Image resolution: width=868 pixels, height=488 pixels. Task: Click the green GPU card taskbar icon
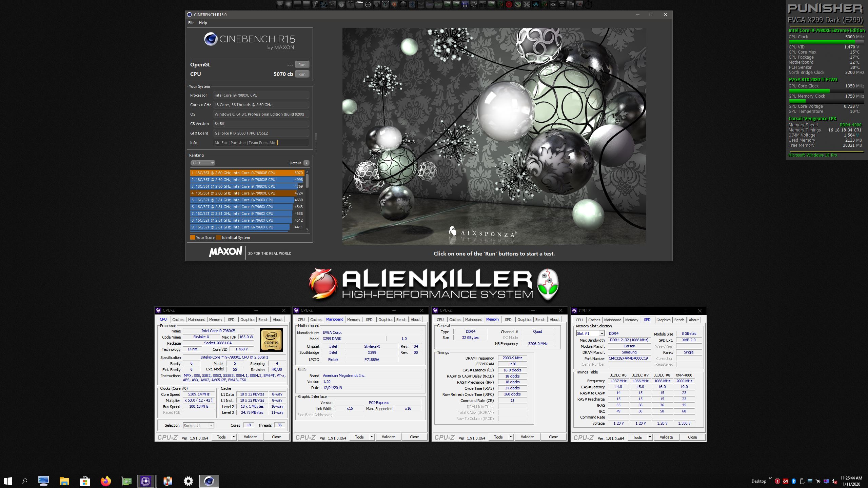click(x=126, y=481)
